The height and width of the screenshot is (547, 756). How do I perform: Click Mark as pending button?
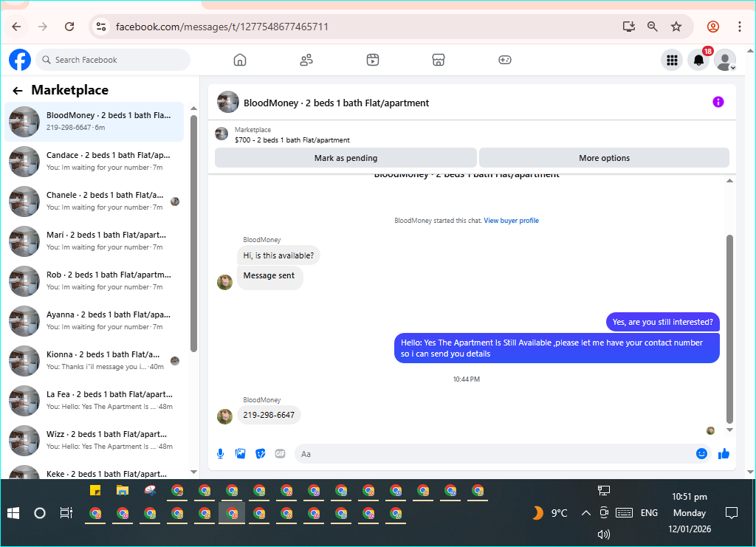(346, 158)
